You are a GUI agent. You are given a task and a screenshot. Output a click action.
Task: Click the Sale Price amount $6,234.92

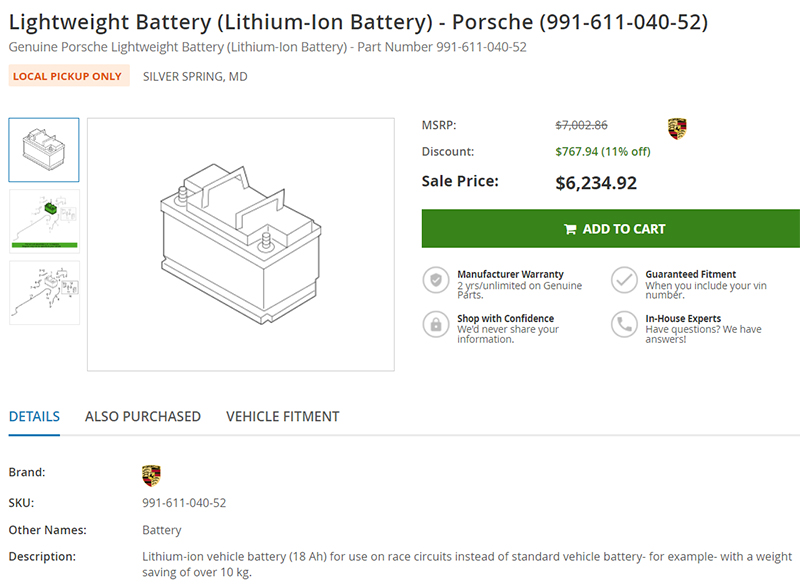coord(596,183)
